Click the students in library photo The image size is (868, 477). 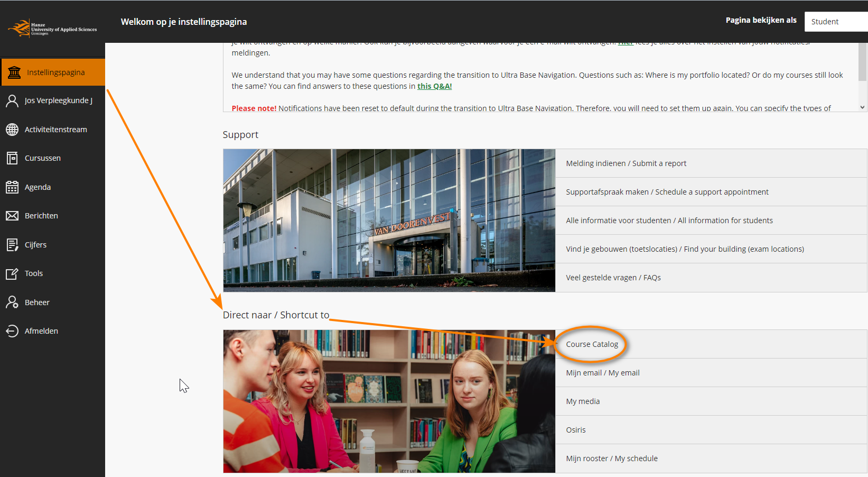pos(389,401)
